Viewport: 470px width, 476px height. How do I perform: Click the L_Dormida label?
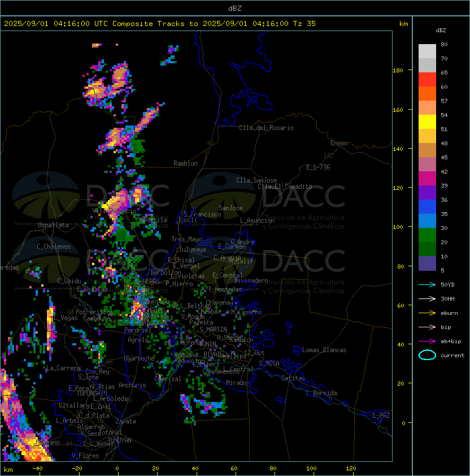(321, 393)
